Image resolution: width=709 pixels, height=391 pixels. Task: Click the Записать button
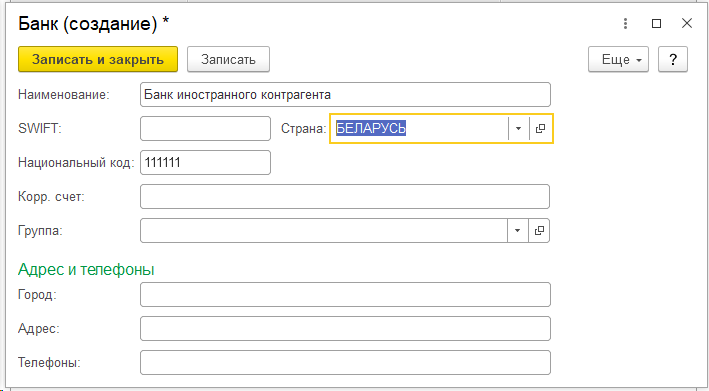(228, 59)
